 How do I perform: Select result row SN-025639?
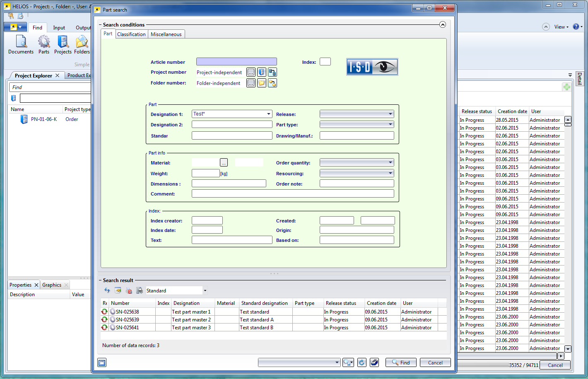click(128, 320)
